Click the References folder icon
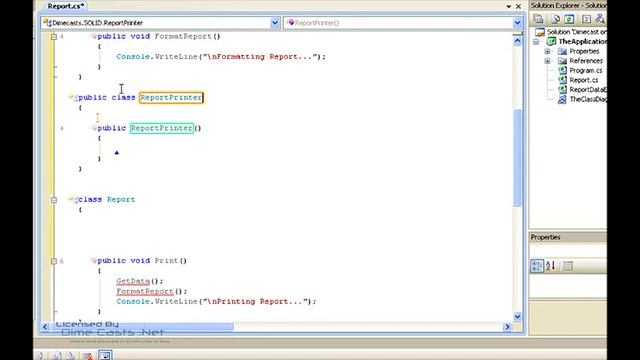Screen dimensions: 640x360 coord(562,61)
